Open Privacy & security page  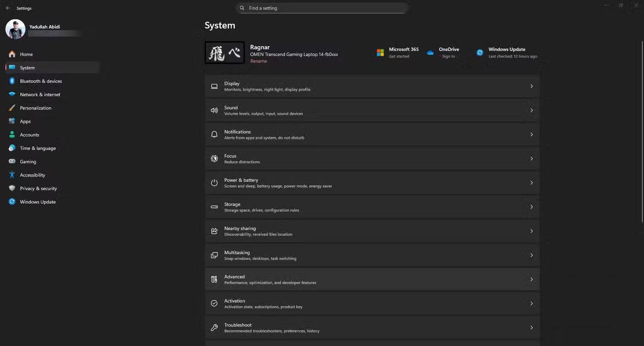point(52,188)
